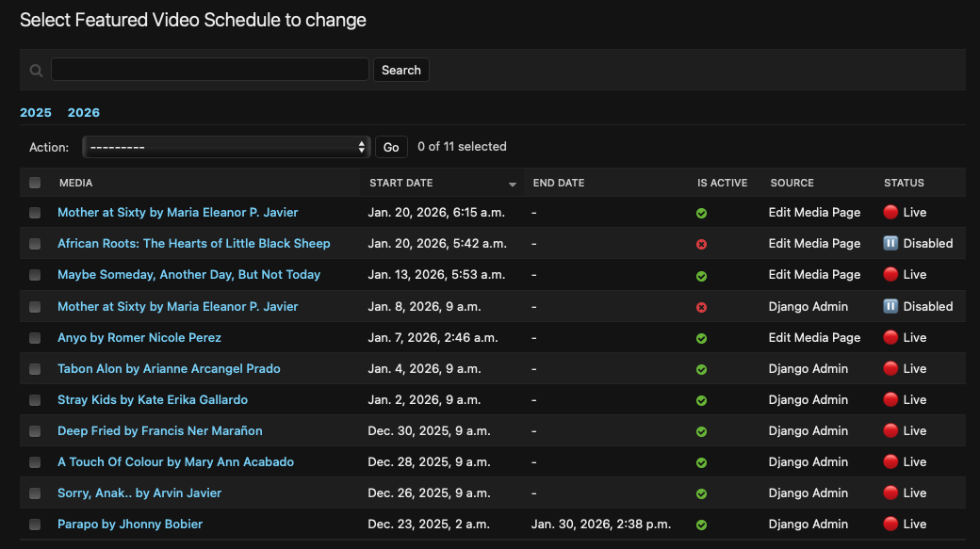980x549 pixels.
Task: Click red Live status icon for Parapo
Action: [x=890, y=524]
